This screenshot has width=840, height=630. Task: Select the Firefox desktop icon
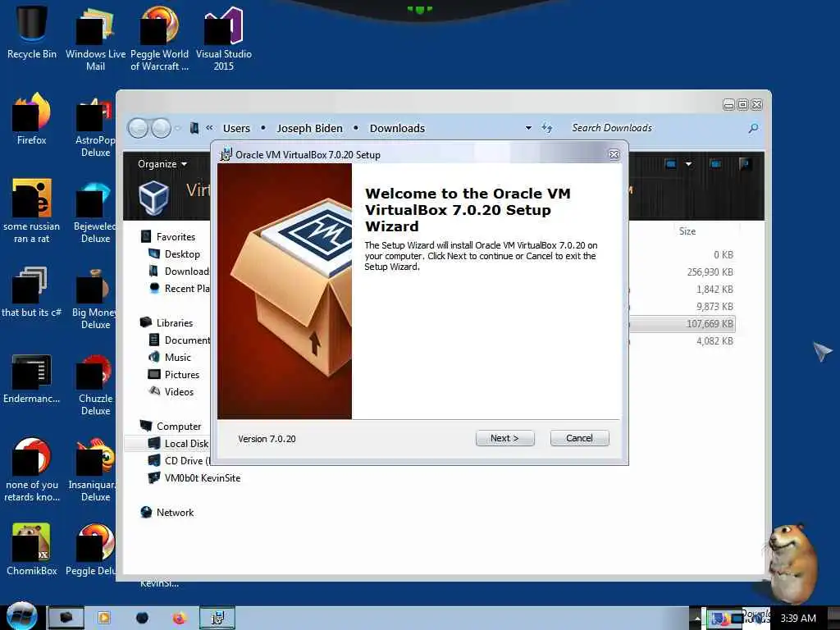32,118
